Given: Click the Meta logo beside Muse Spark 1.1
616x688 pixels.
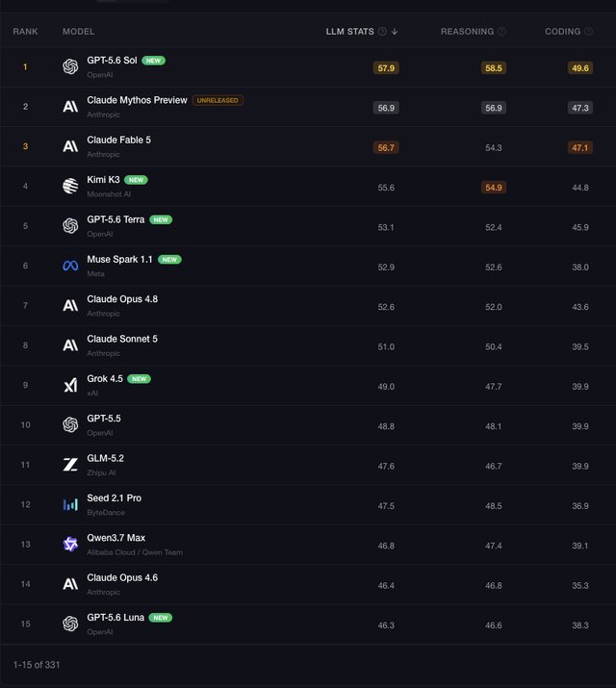Looking at the screenshot, I should [x=70, y=266].
